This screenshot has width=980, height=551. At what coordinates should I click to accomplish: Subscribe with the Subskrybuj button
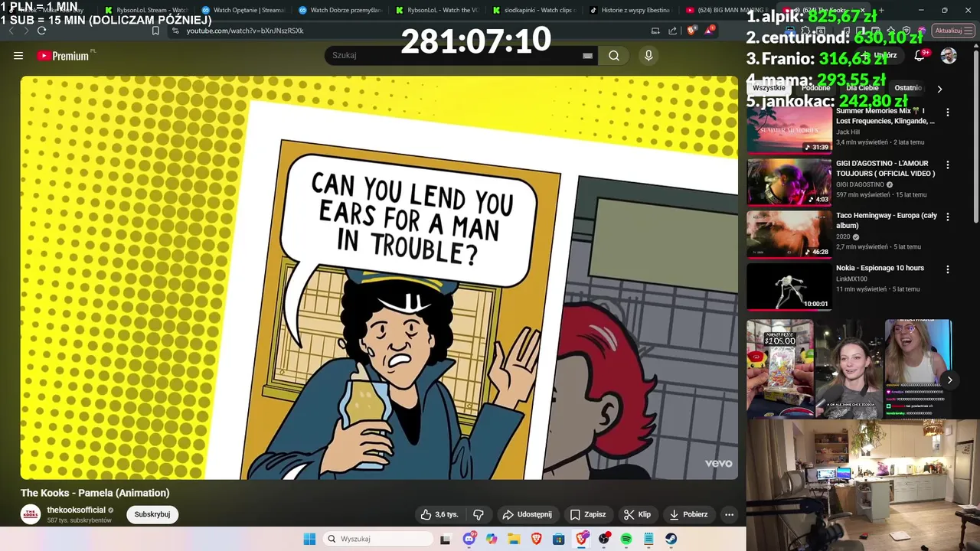[x=152, y=514]
